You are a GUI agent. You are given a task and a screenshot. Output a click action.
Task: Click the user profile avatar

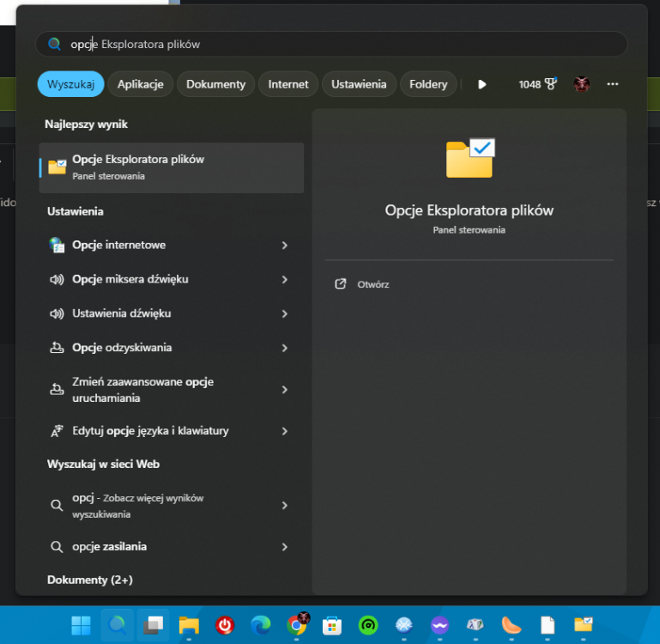coord(582,84)
